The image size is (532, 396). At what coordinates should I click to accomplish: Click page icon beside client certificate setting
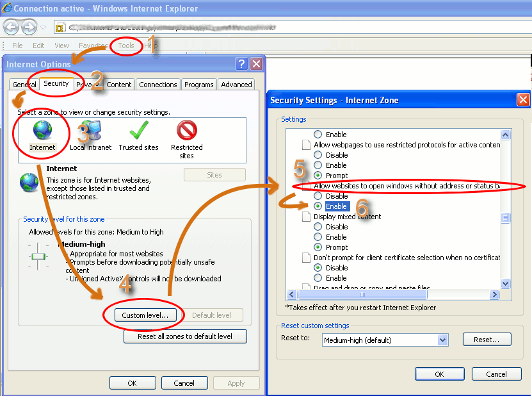(x=306, y=258)
